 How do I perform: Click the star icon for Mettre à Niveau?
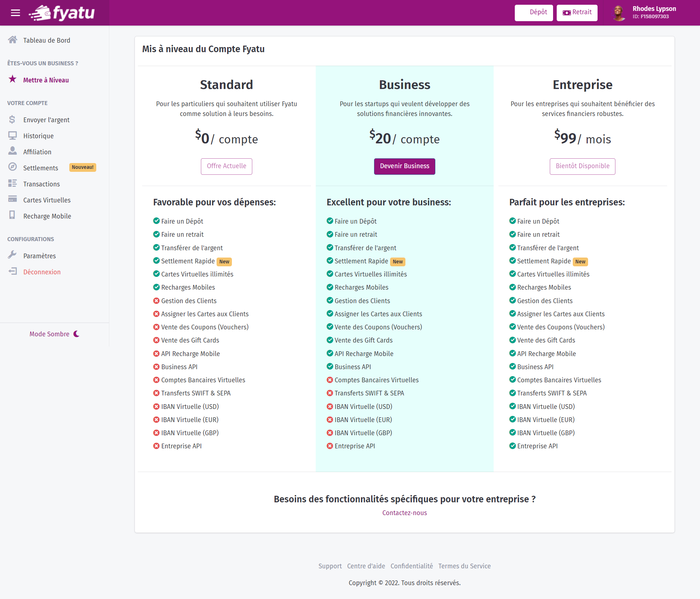[x=12, y=79]
